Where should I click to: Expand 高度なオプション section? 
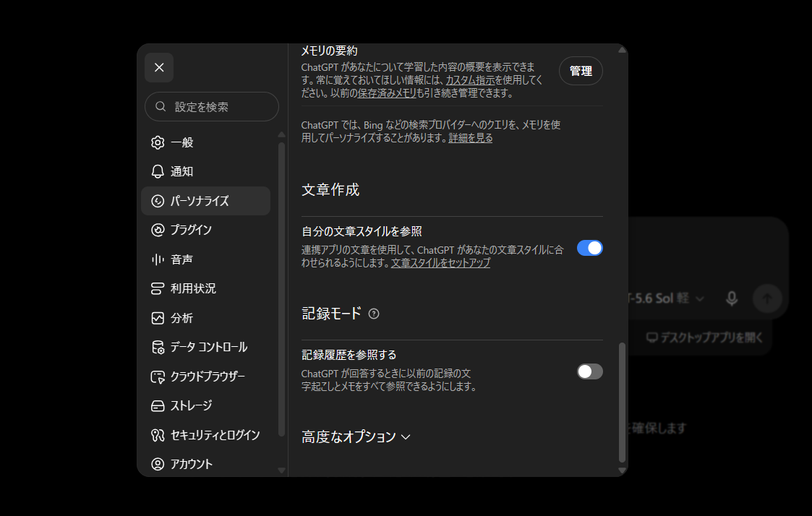pyautogui.click(x=356, y=437)
